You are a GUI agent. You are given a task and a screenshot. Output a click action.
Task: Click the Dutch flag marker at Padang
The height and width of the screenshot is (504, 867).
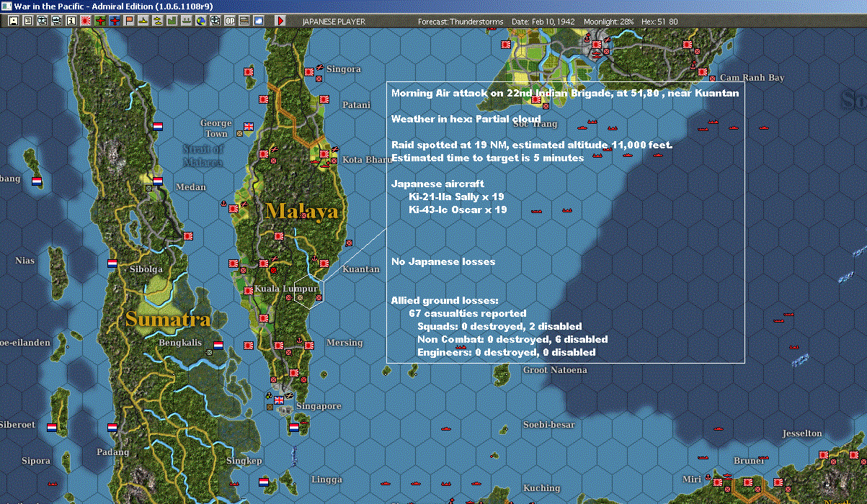(x=112, y=427)
